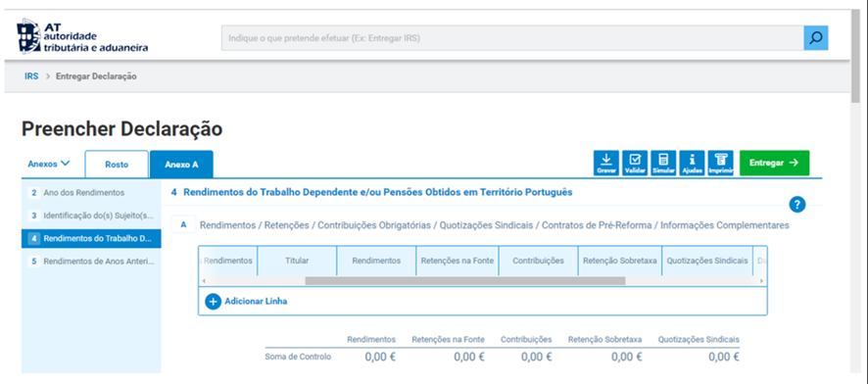Click the Retenções na Fonte column header
Screen dimensions: 868x384
pyautogui.click(x=458, y=261)
